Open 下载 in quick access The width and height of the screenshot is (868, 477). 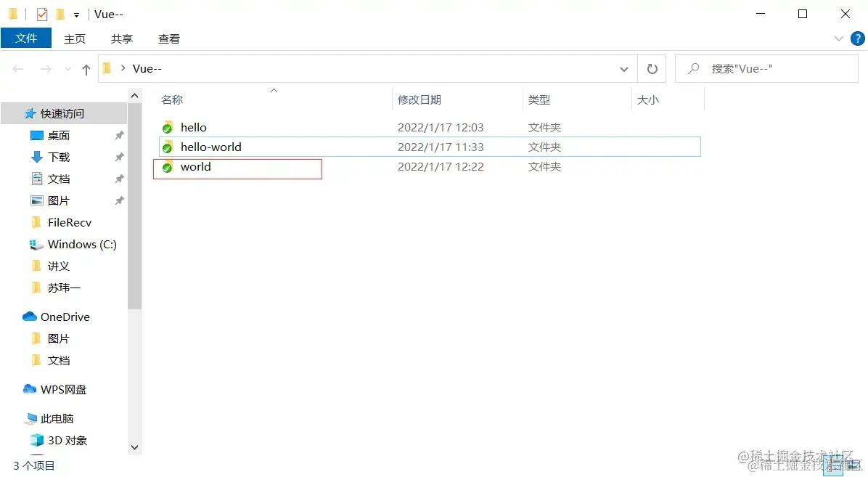pos(58,157)
